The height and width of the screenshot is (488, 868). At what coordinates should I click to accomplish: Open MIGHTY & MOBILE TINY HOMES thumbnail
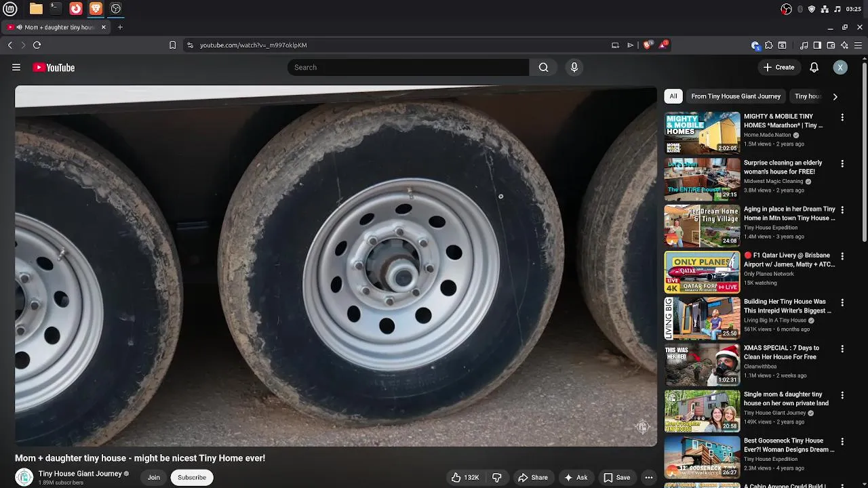tap(702, 133)
